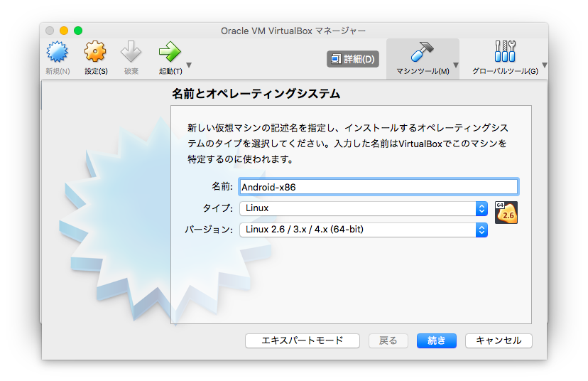Click the タイプ: label text

pos(217,208)
